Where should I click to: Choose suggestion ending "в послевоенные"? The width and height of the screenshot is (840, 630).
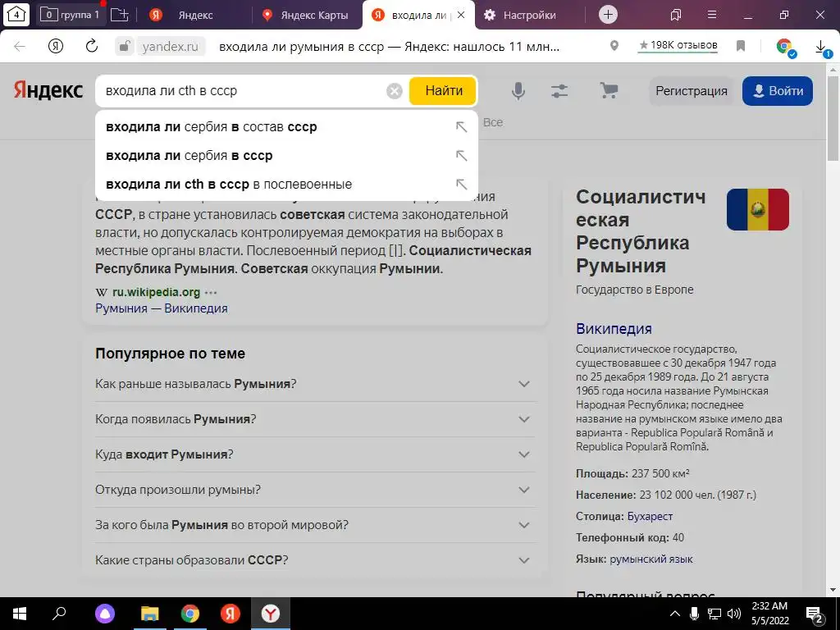pos(286,185)
